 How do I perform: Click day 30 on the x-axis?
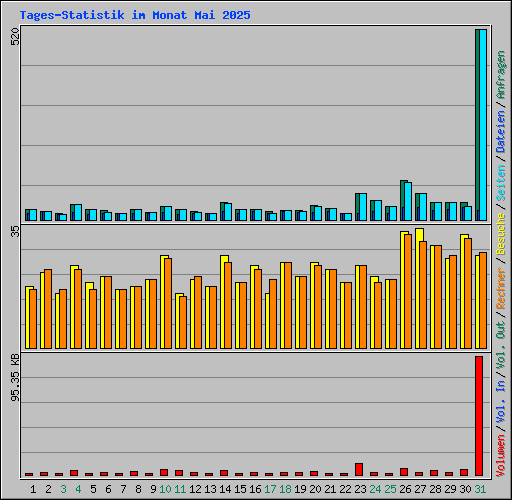click(x=465, y=489)
